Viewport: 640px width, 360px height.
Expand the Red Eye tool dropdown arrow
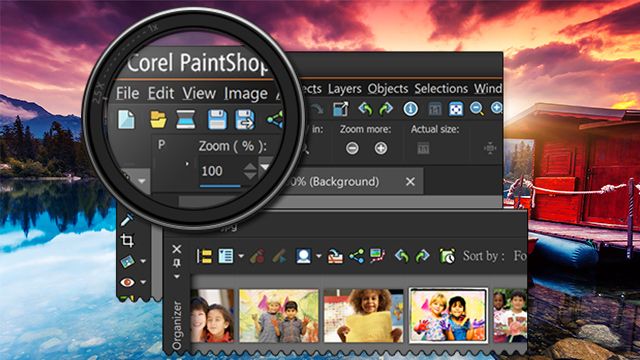point(143,282)
